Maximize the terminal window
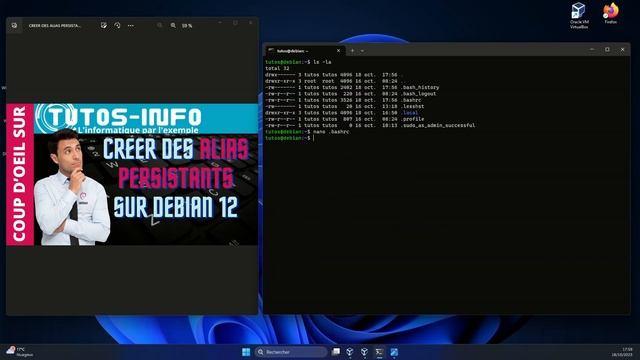This screenshot has width=640, height=360. 607,49
